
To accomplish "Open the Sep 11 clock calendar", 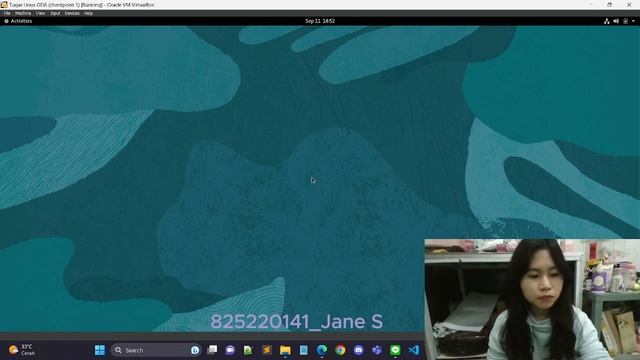I will click(320, 21).
